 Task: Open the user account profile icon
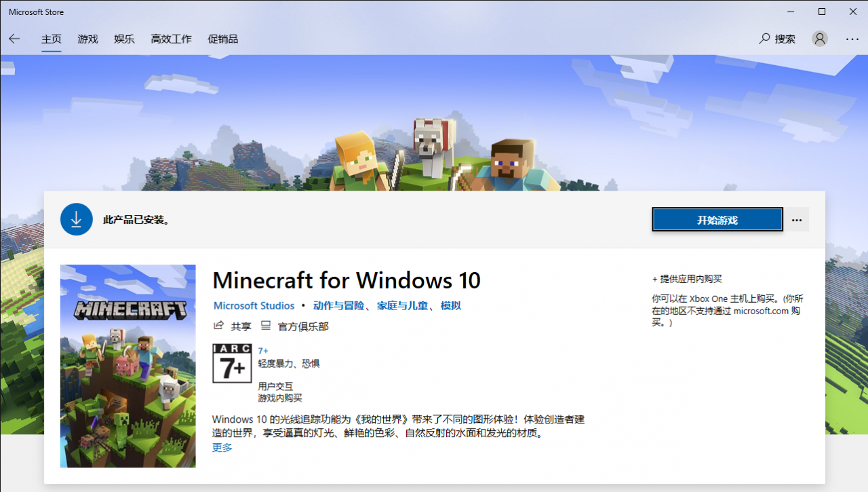coord(820,39)
